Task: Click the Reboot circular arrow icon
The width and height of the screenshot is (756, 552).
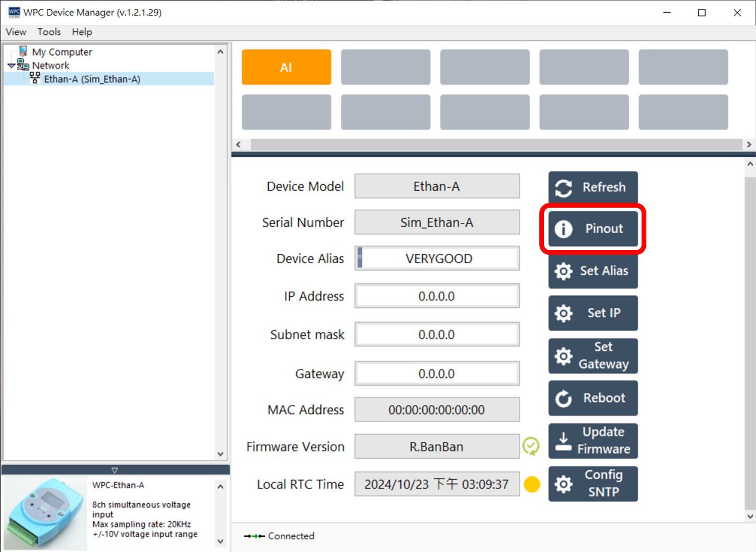Action: click(x=563, y=398)
